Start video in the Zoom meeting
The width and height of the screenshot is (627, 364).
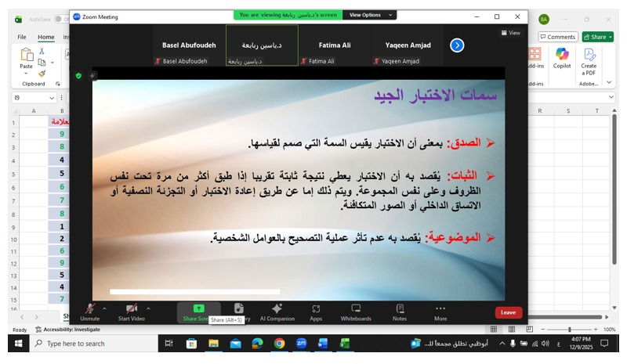(132, 311)
